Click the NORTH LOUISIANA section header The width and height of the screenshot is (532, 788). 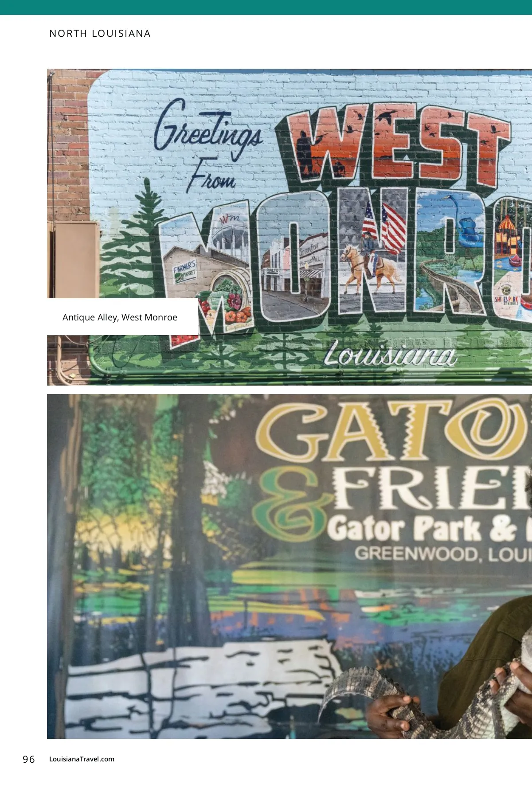coord(100,34)
